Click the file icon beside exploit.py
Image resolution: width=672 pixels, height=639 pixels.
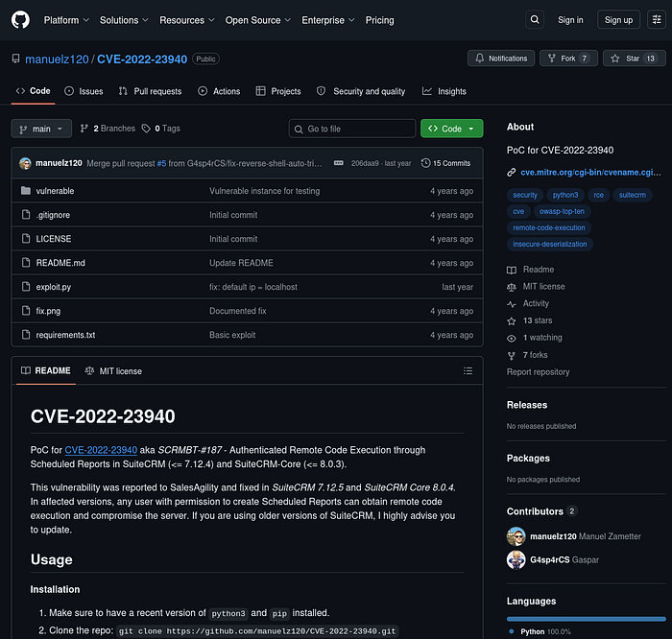[26, 287]
